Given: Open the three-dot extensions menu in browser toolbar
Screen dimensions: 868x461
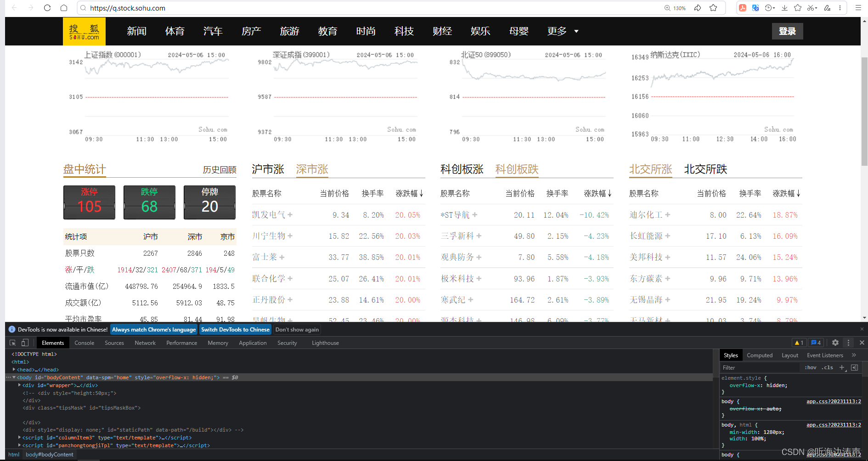Looking at the screenshot, I should tap(840, 8).
